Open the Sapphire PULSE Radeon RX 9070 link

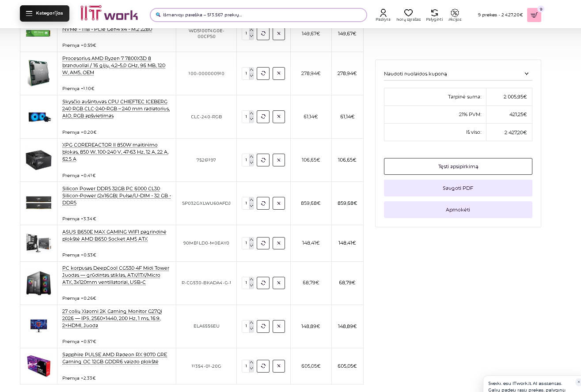[x=115, y=358]
